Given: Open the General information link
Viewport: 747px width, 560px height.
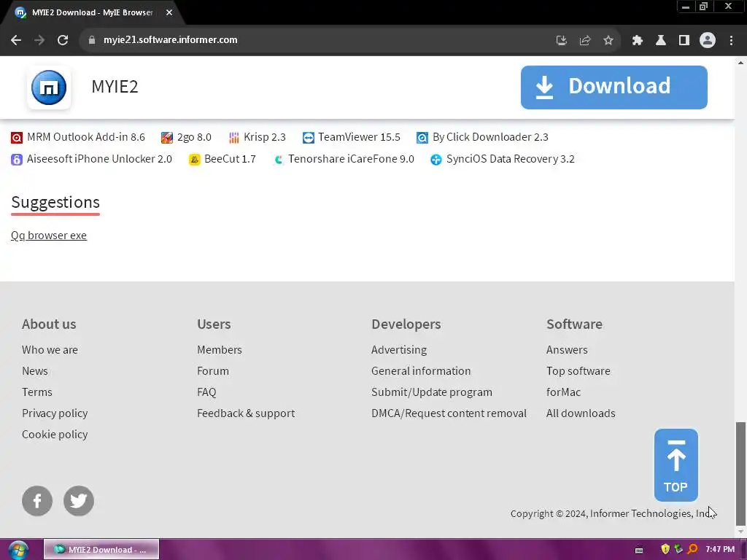Looking at the screenshot, I should (x=421, y=371).
